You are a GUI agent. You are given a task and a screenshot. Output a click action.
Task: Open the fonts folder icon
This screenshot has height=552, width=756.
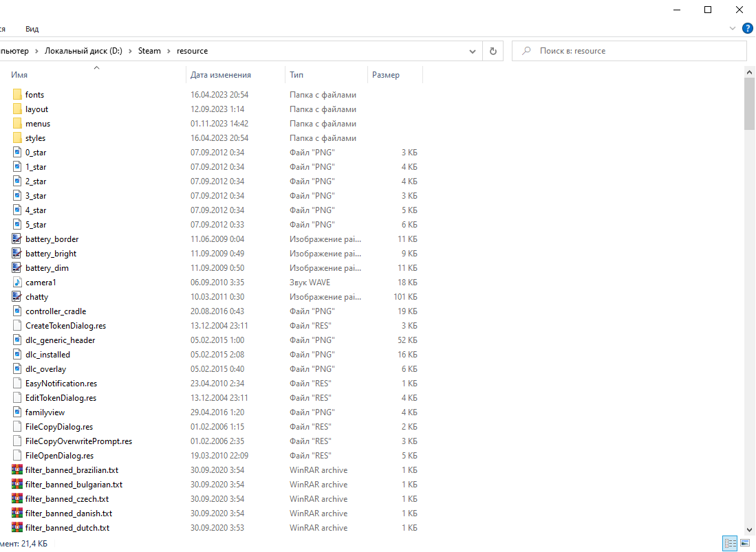click(17, 94)
